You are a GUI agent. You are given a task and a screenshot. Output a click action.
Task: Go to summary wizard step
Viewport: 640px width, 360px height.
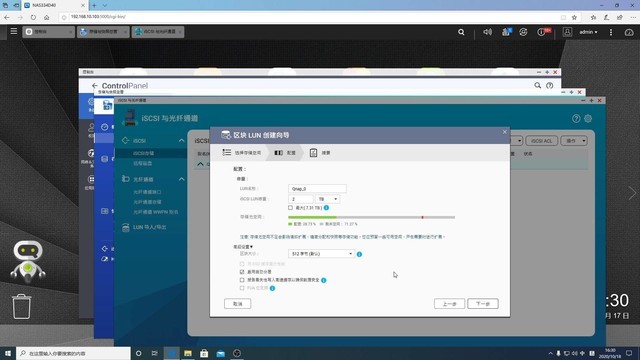pyautogui.click(x=320, y=153)
